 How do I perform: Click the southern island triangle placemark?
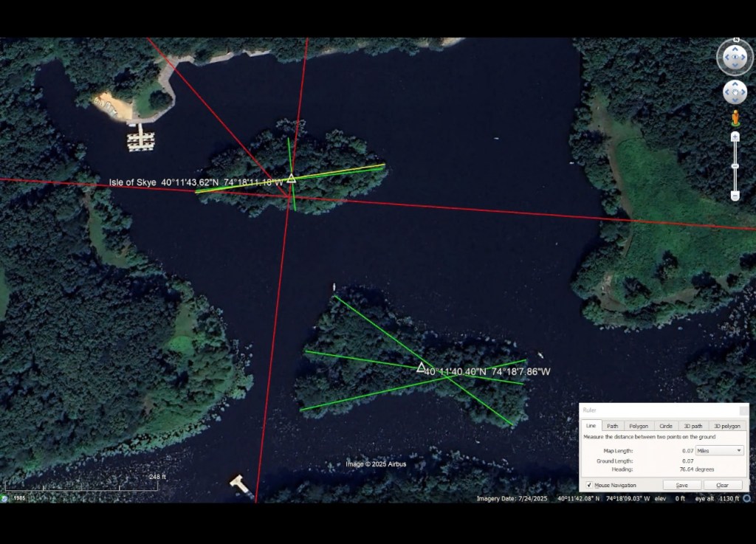(x=421, y=367)
